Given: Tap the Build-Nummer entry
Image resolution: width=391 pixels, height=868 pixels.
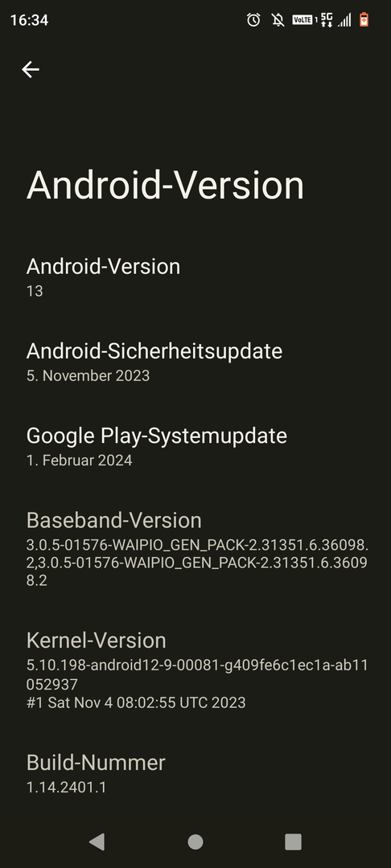Looking at the screenshot, I should pos(195,773).
